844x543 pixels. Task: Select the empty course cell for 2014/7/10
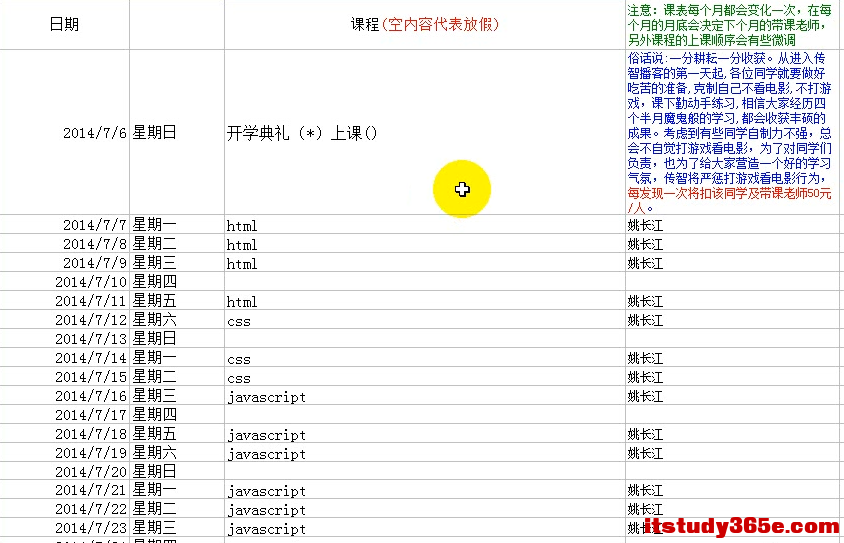click(424, 283)
